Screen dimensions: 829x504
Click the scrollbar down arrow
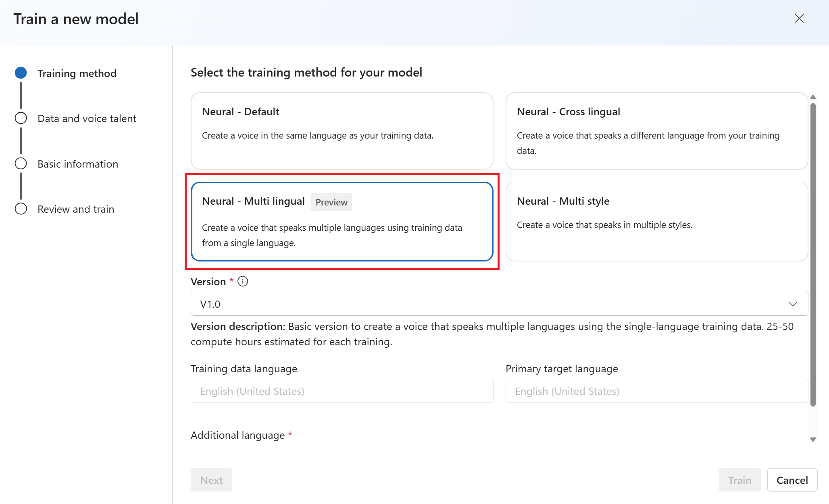(813, 440)
